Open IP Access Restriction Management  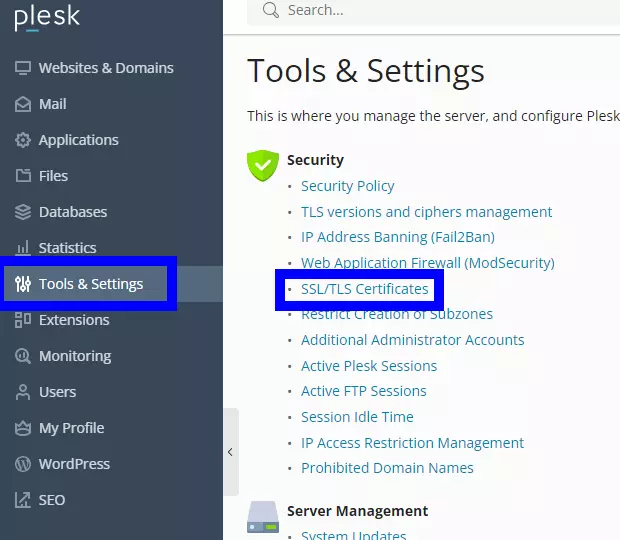tap(412, 443)
